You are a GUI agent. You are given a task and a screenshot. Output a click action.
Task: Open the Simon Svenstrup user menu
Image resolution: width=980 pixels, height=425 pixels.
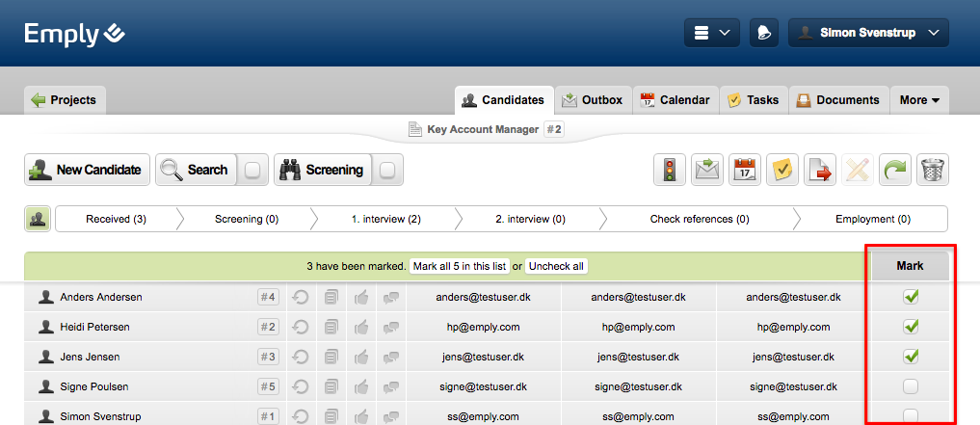[868, 33]
